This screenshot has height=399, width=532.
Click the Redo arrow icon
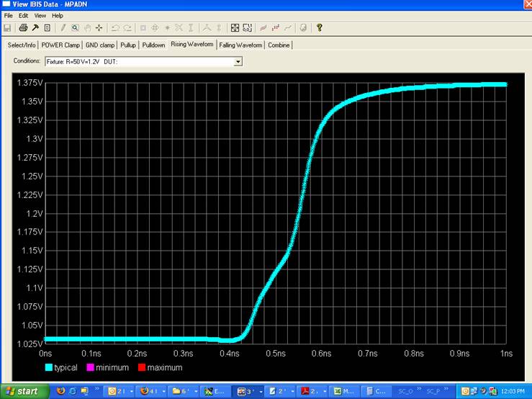point(127,28)
